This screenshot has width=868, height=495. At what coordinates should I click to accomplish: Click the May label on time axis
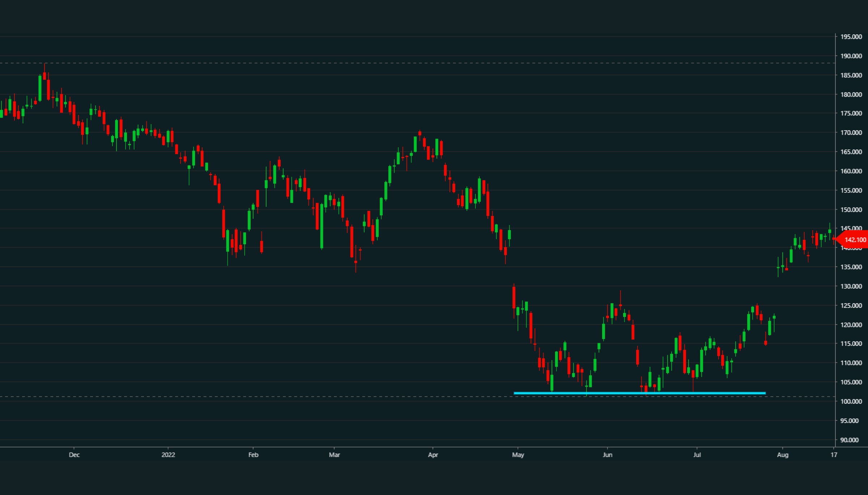pyautogui.click(x=518, y=455)
